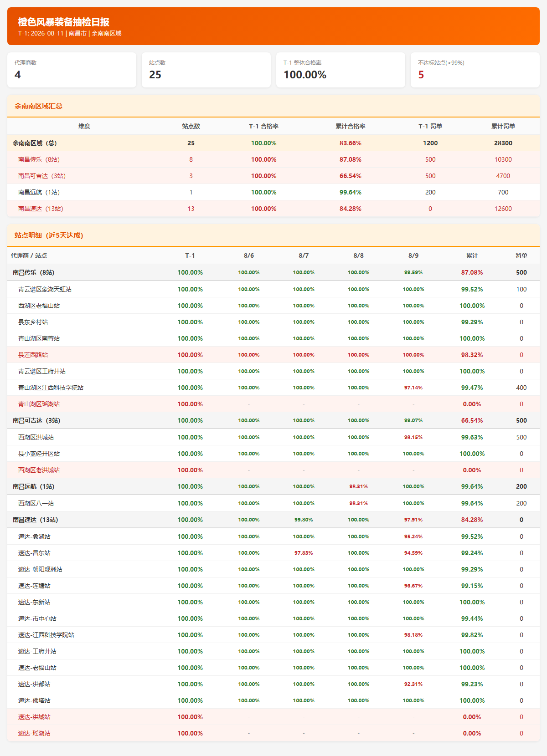Click 8/9 value 98.15% for 西湖区洪城站
Image resolution: width=547 pixels, height=756 pixels.
coord(413,437)
